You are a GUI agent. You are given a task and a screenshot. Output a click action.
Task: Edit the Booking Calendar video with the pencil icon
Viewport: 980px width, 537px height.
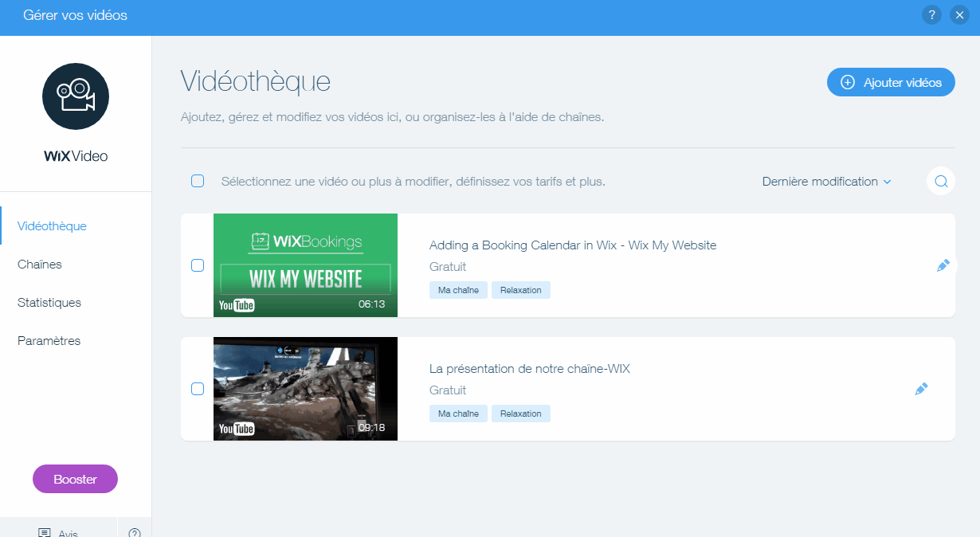point(943,265)
